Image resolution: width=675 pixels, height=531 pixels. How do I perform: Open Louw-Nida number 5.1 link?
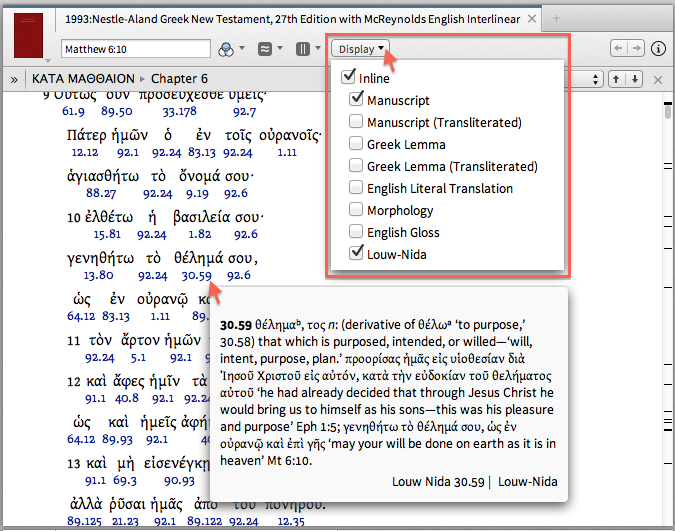pyautogui.click(x=138, y=358)
